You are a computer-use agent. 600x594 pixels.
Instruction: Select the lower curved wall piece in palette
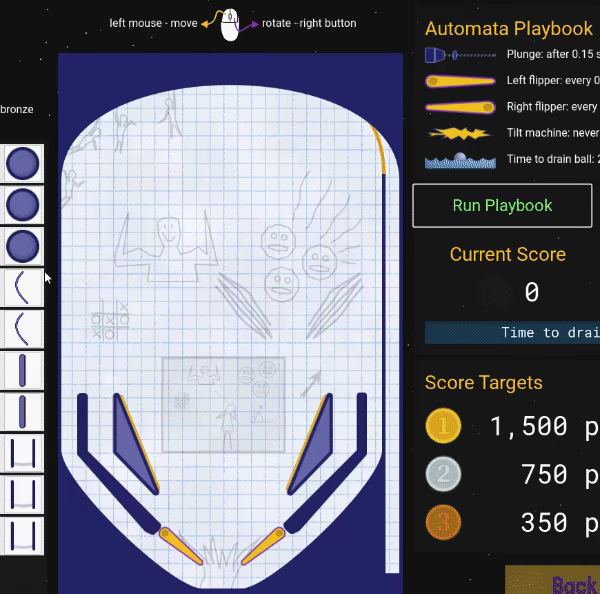pos(21,329)
